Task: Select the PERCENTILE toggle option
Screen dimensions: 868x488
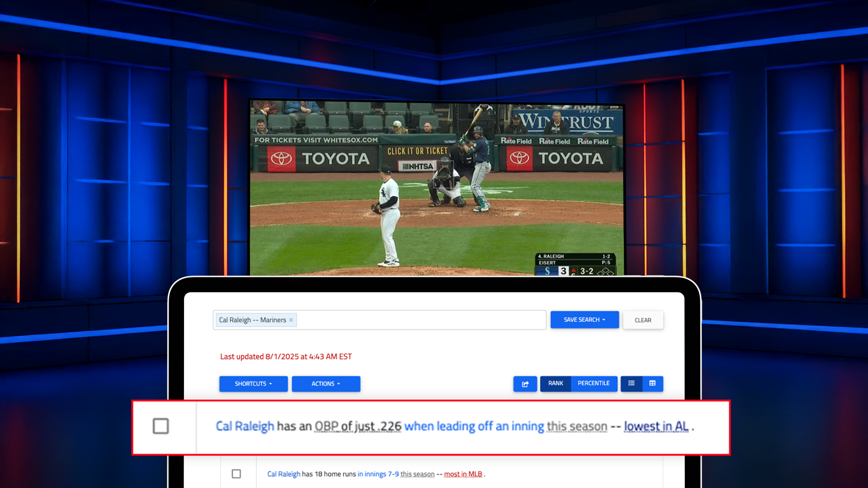Action: coord(594,383)
